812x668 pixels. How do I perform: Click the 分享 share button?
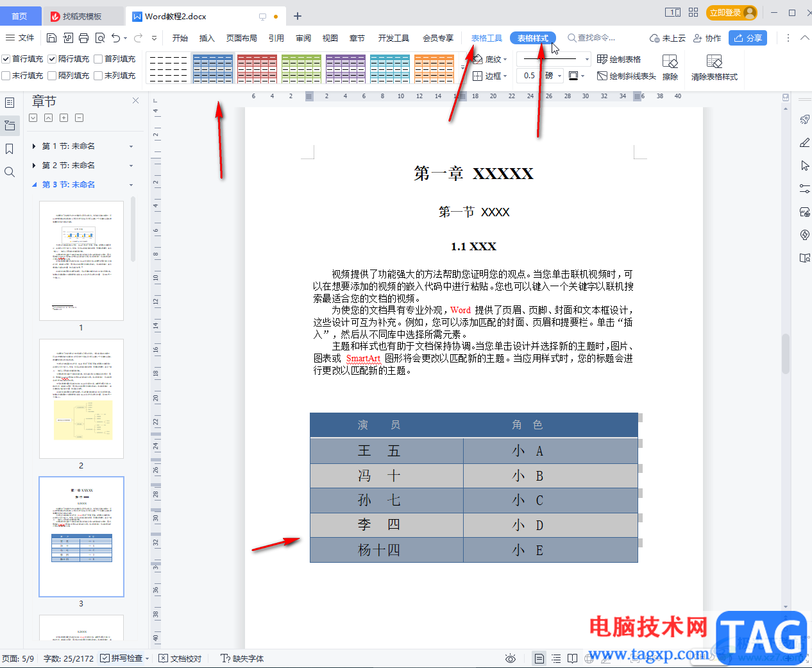pos(748,38)
